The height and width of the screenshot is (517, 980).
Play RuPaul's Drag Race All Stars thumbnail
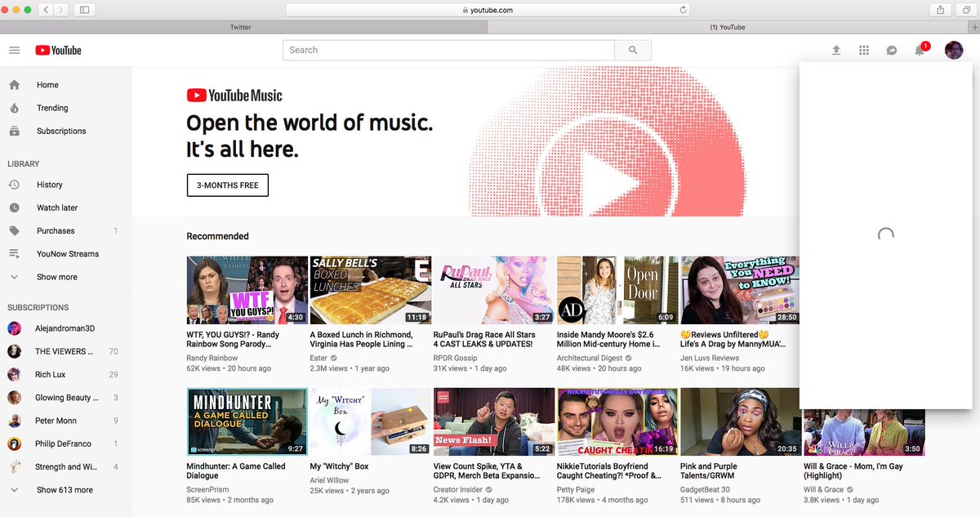click(494, 291)
